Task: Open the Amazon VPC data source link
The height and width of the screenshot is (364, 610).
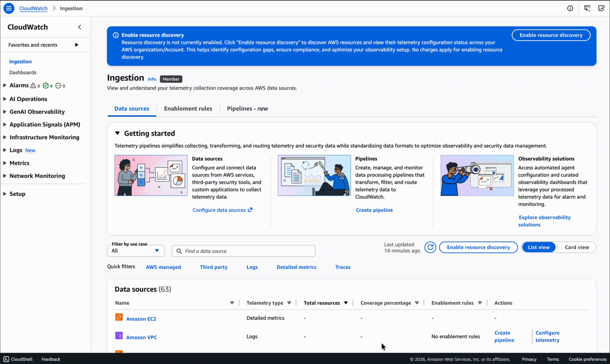Action: click(x=142, y=337)
